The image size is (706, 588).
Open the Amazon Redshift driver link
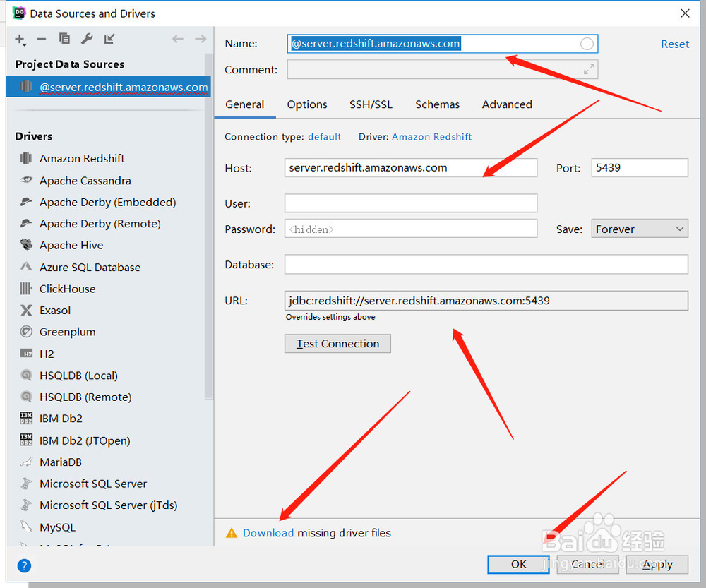(x=432, y=137)
